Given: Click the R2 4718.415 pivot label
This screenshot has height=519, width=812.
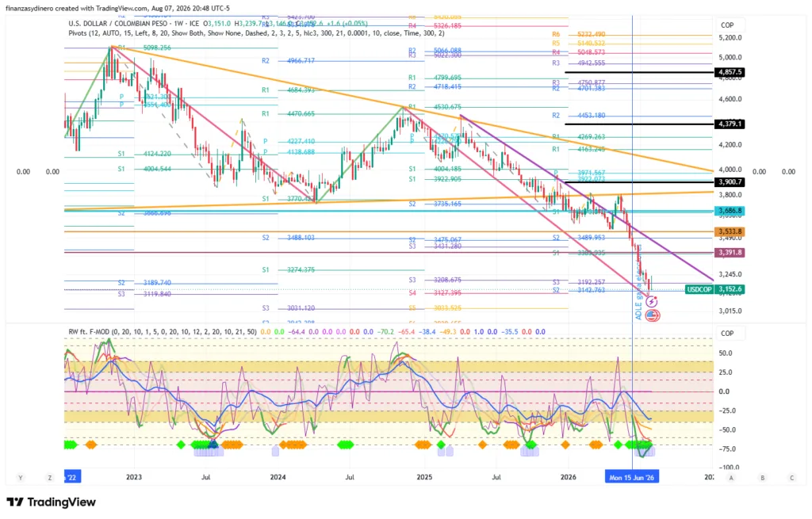Looking at the screenshot, I should 435,87.
